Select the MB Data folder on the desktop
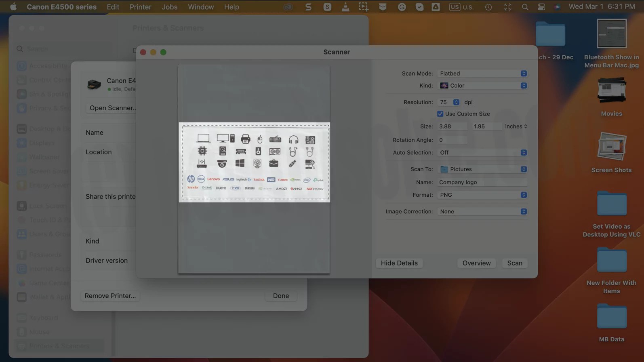Image resolution: width=644 pixels, height=362 pixels. [611, 317]
